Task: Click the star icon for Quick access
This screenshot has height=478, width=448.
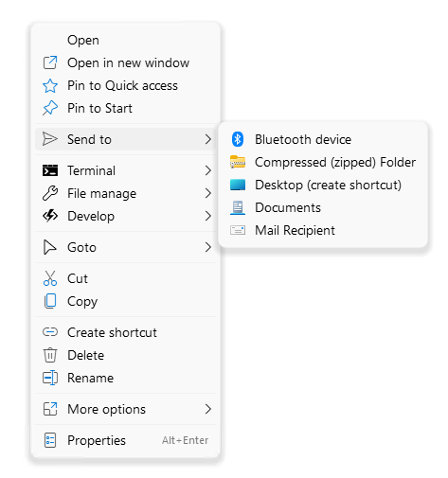Action: 50,86
